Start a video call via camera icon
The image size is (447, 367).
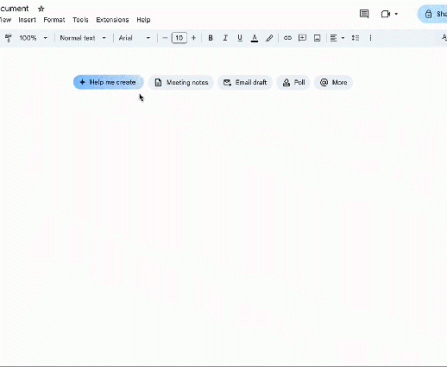(x=385, y=14)
